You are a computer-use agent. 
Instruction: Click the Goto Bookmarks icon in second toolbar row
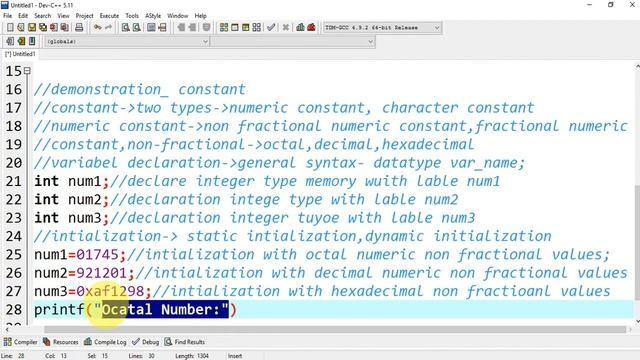click(32, 41)
